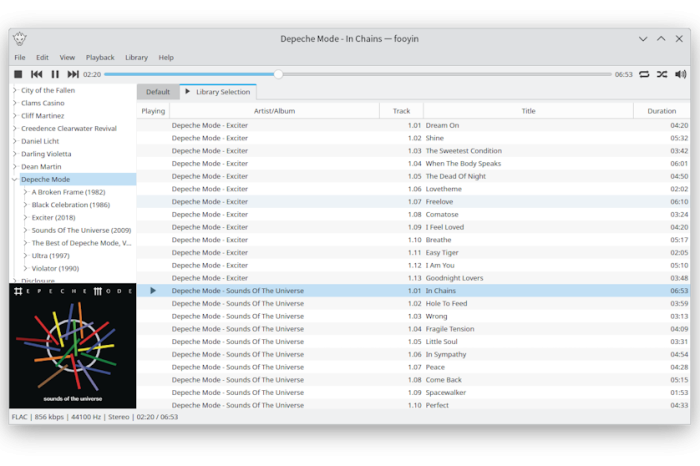Screen dimensions: 700x466
Task: Sort by Artist/Album column header
Action: (275, 111)
